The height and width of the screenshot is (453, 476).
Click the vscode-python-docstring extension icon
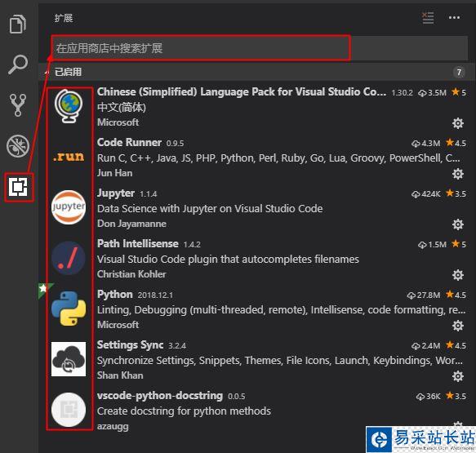tap(69, 410)
